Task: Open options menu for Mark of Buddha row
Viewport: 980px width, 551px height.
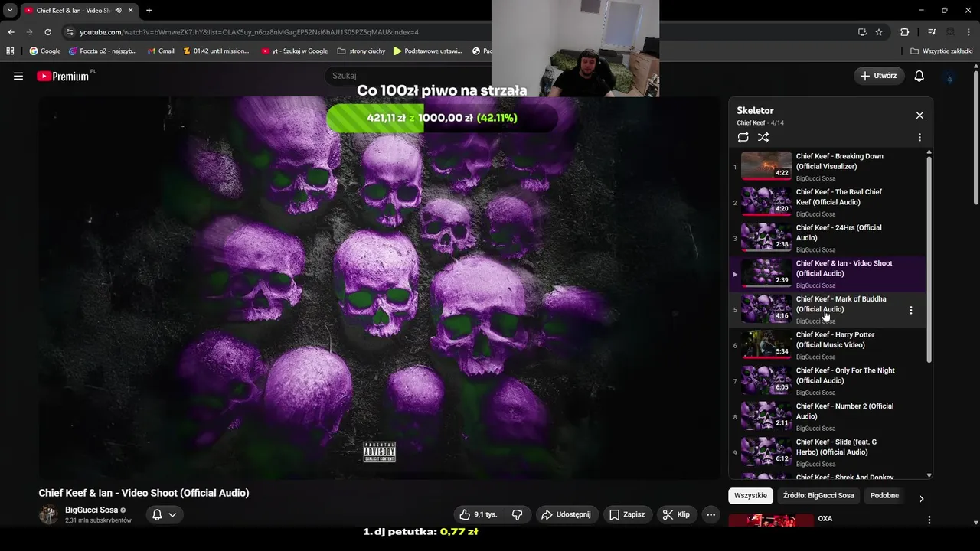Action: (910, 310)
